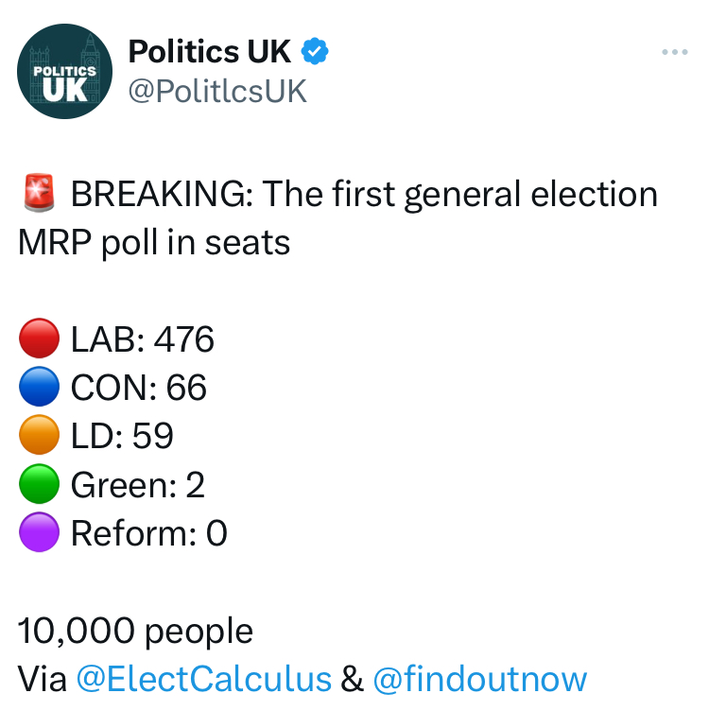Click the purple circle beside Reform
This screenshot has height=728, width=709.
pos(39,531)
